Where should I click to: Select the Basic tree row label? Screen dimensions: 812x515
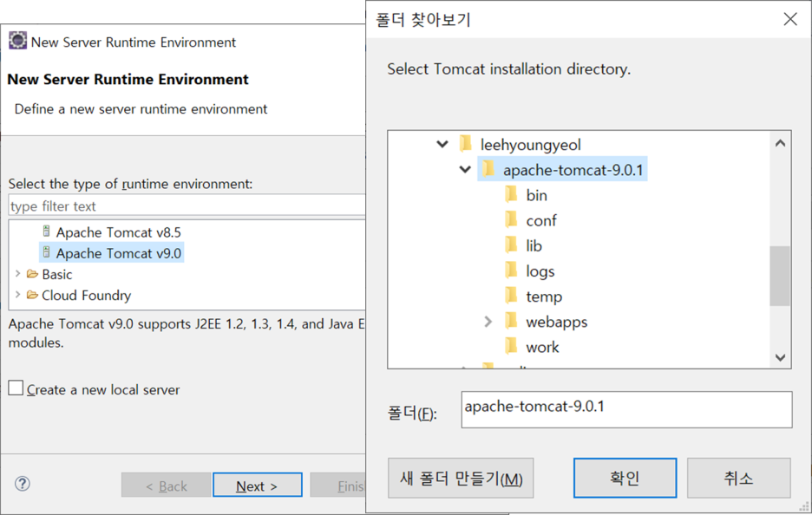(x=57, y=274)
